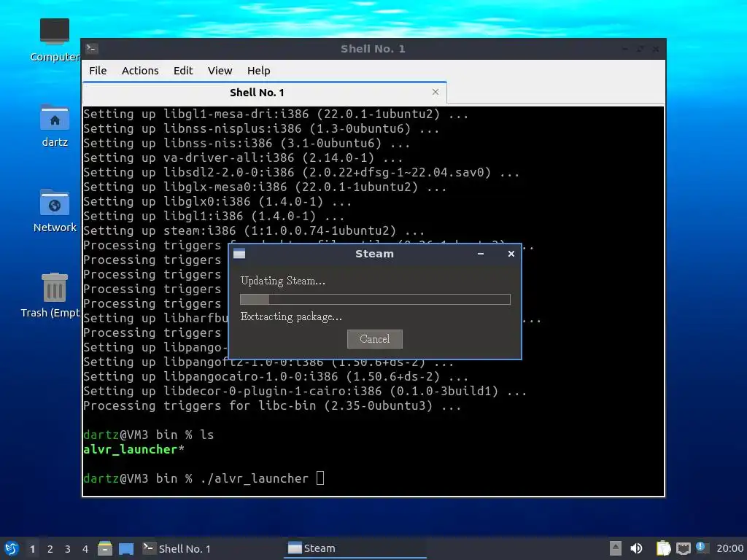The image size is (747, 560).
Task: Select the Shell No. 1 tab
Action: pos(264,93)
